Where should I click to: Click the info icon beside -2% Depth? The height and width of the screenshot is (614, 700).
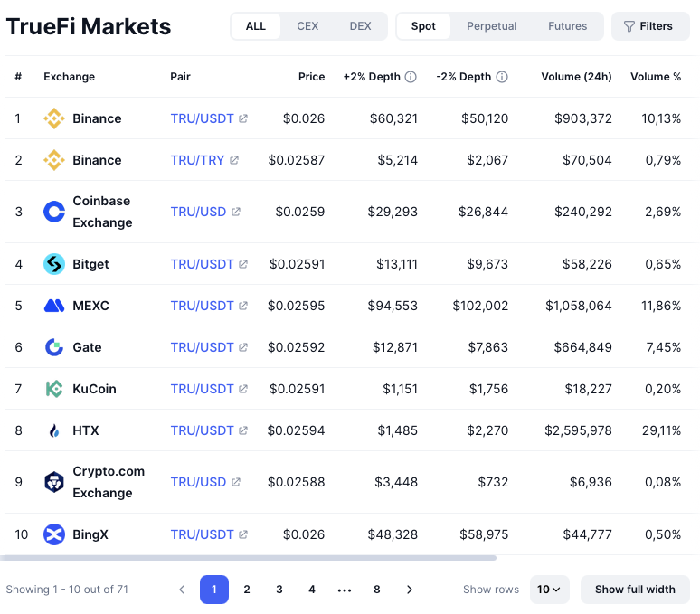(502, 77)
